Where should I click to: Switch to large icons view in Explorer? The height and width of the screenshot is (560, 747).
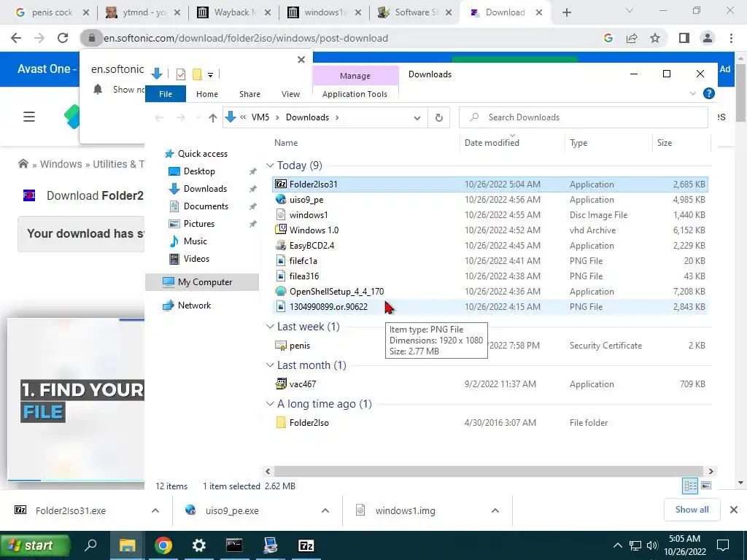(x=706, y=486)
